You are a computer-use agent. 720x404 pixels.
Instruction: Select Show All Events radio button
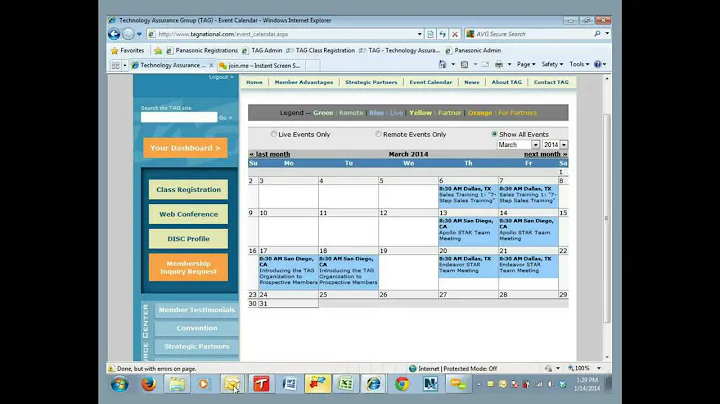(495, 134)
